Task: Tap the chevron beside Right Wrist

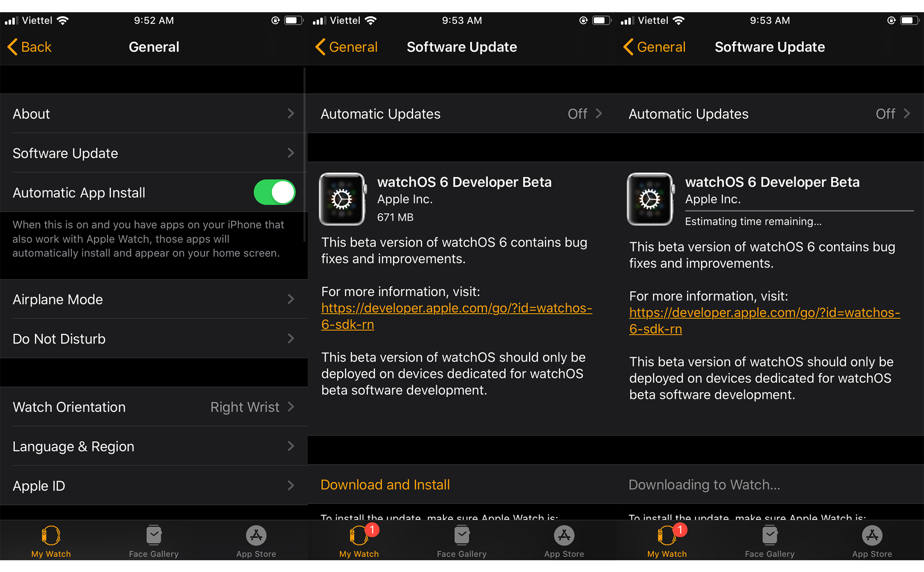Action: click(x=291, y=406)
